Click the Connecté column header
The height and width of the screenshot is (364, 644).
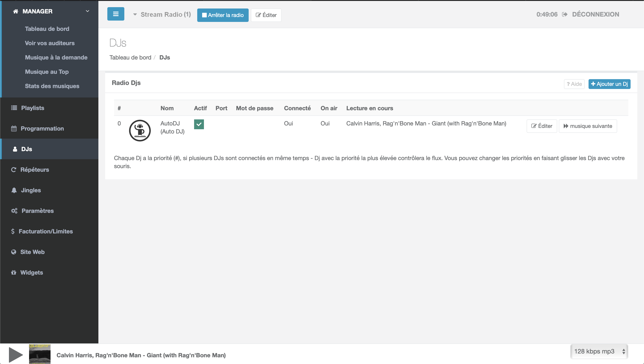297,108
